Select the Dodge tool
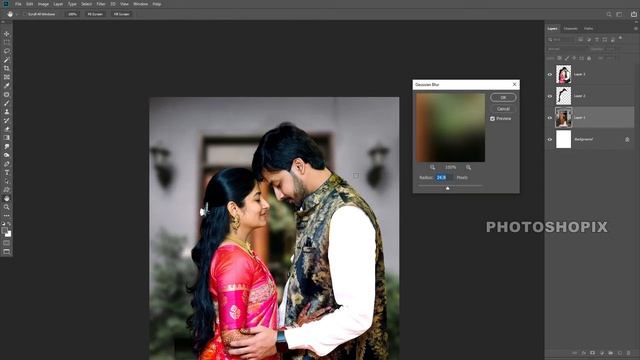Viewport: 640px width, 360px height. coord(7,156)
